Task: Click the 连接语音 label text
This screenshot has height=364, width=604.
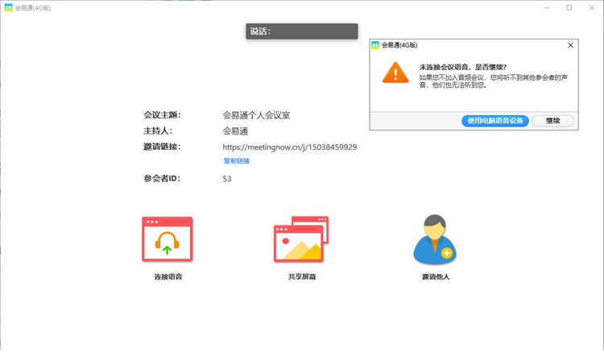Action: click(x=168, y=276)
